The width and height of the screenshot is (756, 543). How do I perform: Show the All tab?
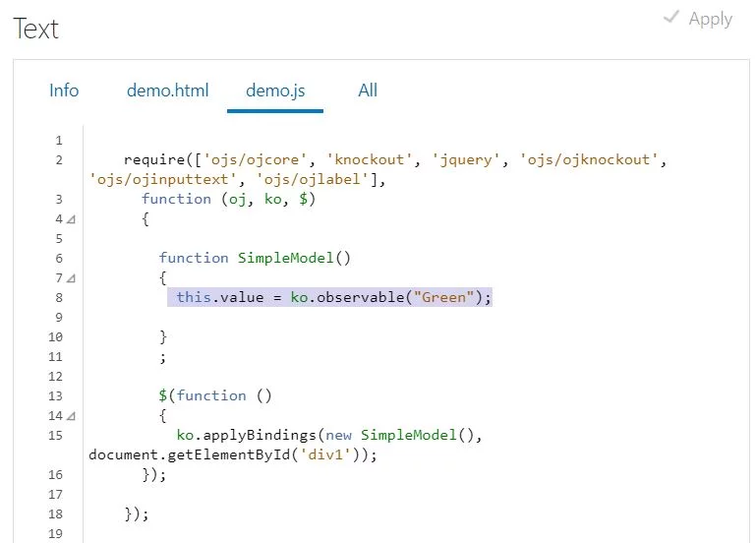point(368,90)
